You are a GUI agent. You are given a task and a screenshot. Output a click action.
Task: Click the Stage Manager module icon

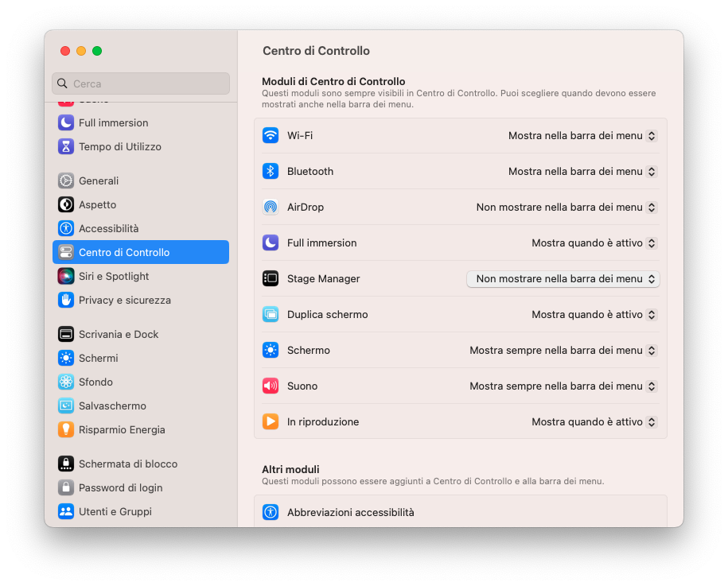(271, 278)
